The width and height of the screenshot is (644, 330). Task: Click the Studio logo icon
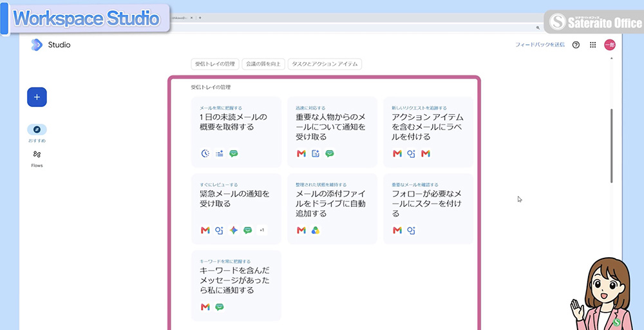pos(37,44)
